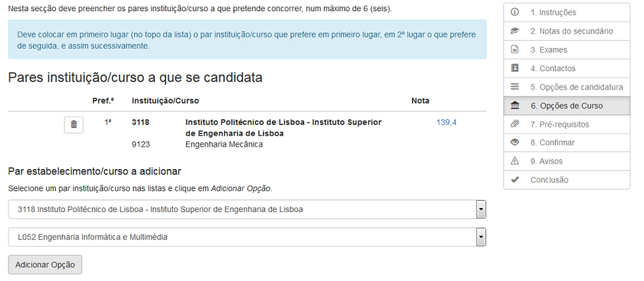Click the sliders icon for Opções de candidatura
The height and width of the screenshot is (281, 644).
[515, 87]
